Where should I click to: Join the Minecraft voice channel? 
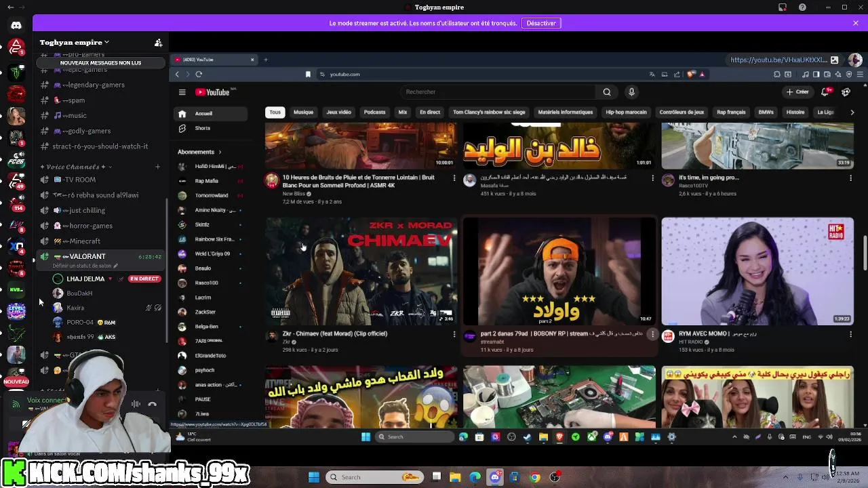pyautogui.click(x=100, y=241)
